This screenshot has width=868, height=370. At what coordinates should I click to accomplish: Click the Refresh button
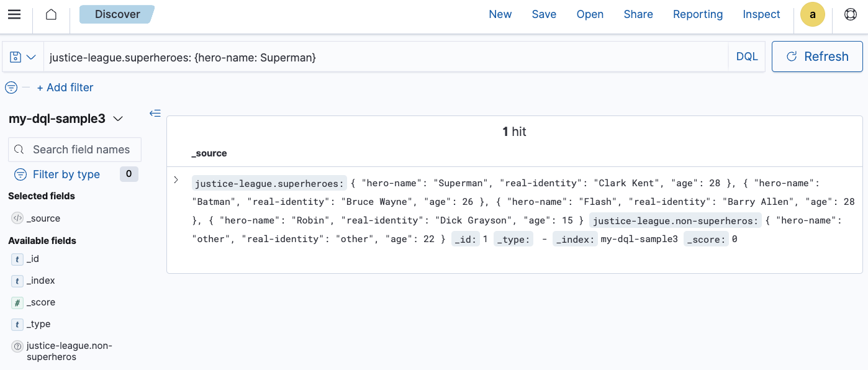point(817,56)
